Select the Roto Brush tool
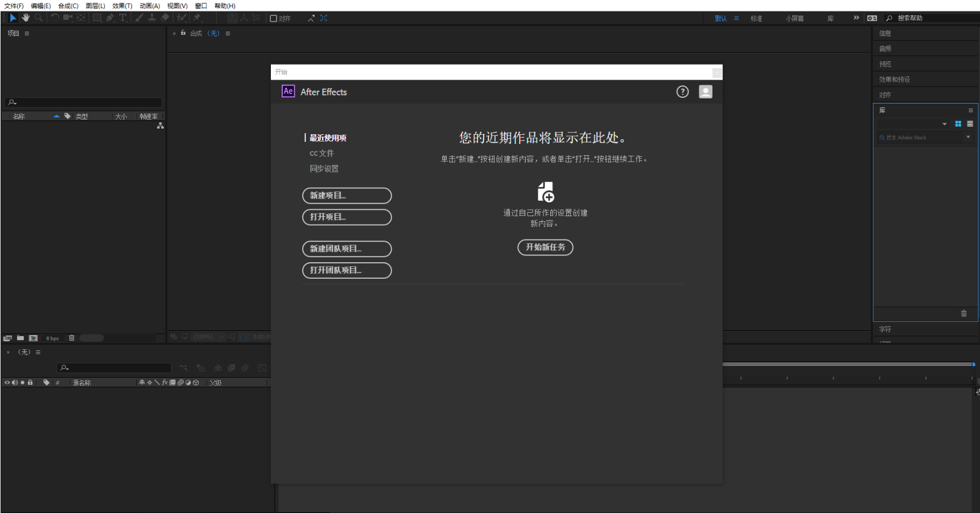Viewport: 980px width, 513px height. [182, 18]
